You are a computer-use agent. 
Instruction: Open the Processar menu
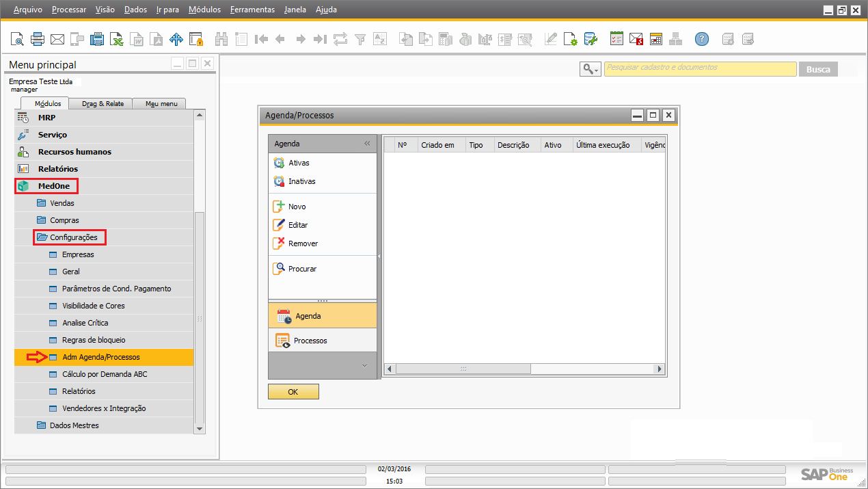[x=69, y=10]
